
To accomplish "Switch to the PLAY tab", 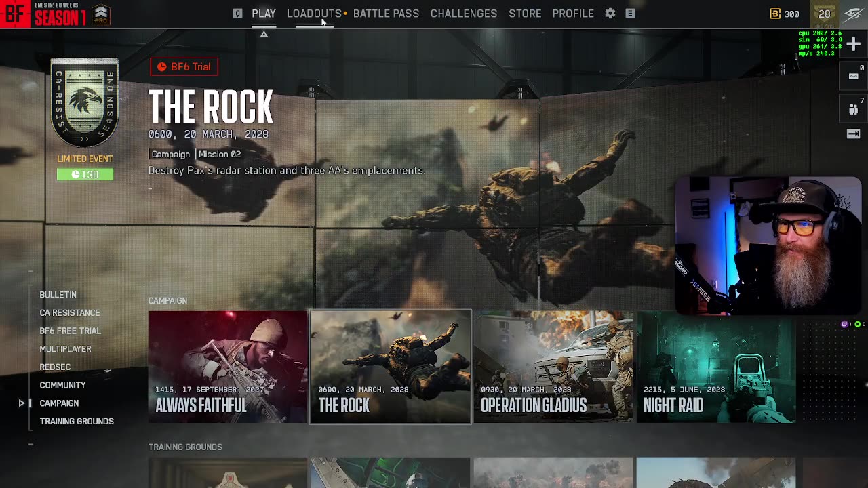I will click(x=264, y=14).
